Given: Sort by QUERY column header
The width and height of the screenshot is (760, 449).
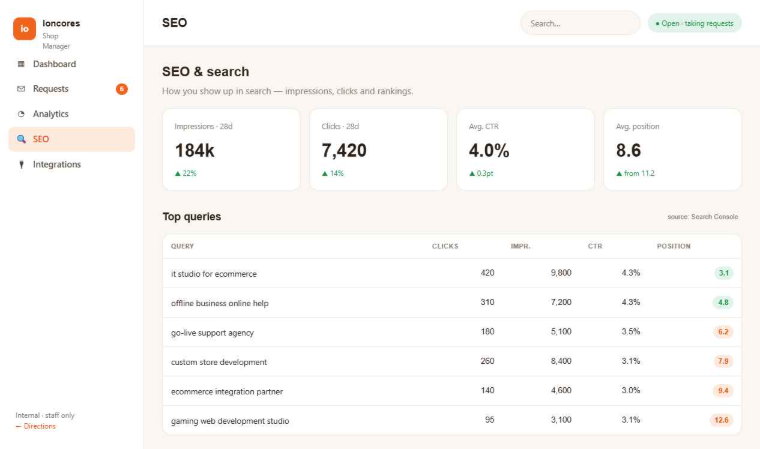Looking at the screenshot, I should coord(182,246).
